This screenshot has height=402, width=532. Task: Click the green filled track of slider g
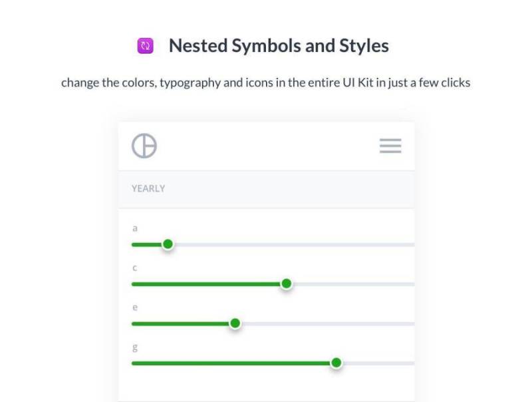pyautogui.click(x=233, y=363)
